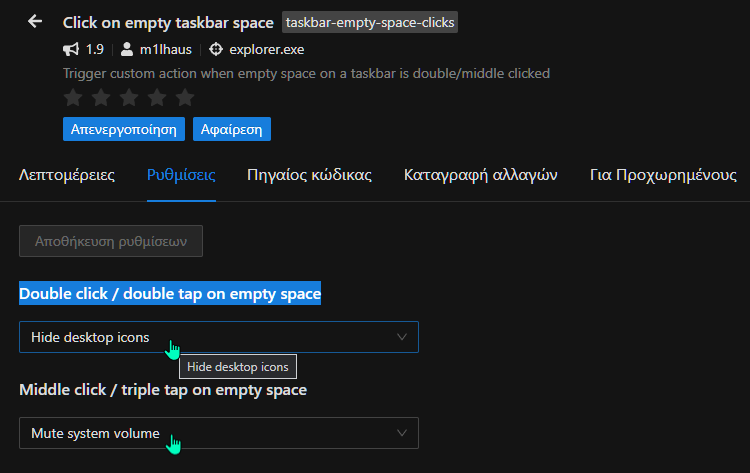Rate the mod three stars
750x473 pixels.
pos(129,98)
